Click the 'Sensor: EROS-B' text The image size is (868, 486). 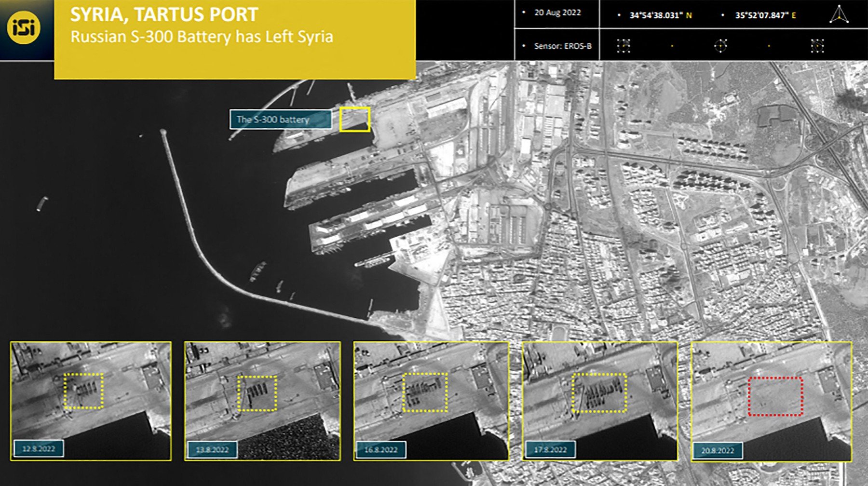tap(562, 46)
